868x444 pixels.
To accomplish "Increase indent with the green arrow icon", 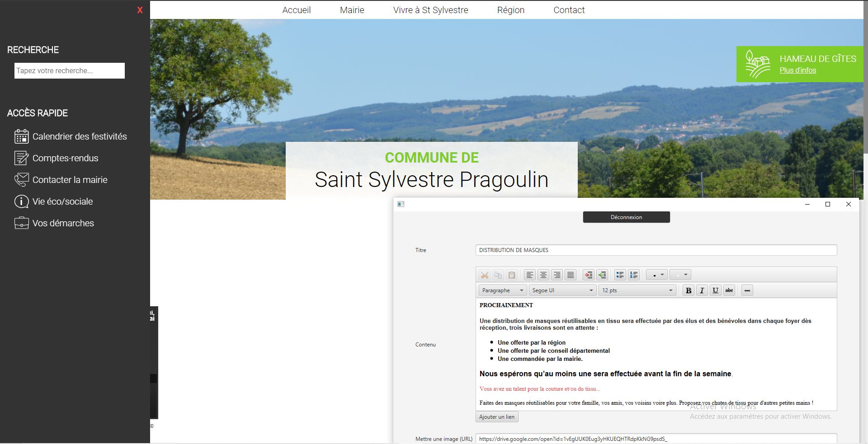I will click(x=602, y=275).
